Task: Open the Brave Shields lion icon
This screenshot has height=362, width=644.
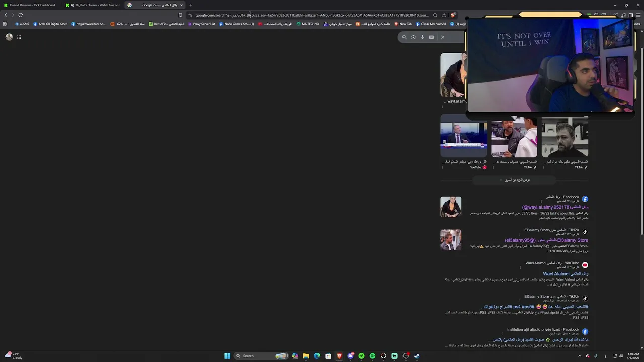Action: coord(453,15)
